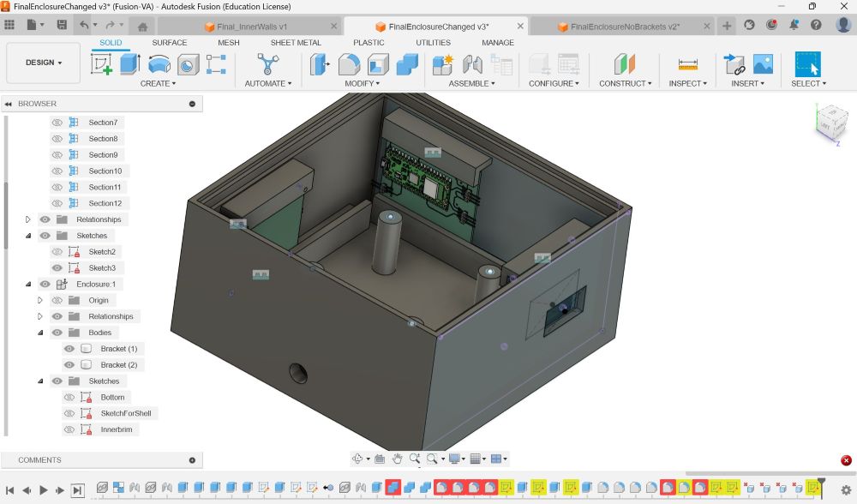Select the Pan hand tool
857x504 pixels.
tap(398, 459)
